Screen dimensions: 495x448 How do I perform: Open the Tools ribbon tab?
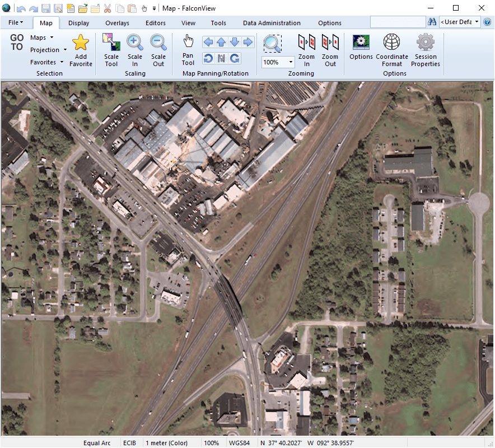point(218,23)
